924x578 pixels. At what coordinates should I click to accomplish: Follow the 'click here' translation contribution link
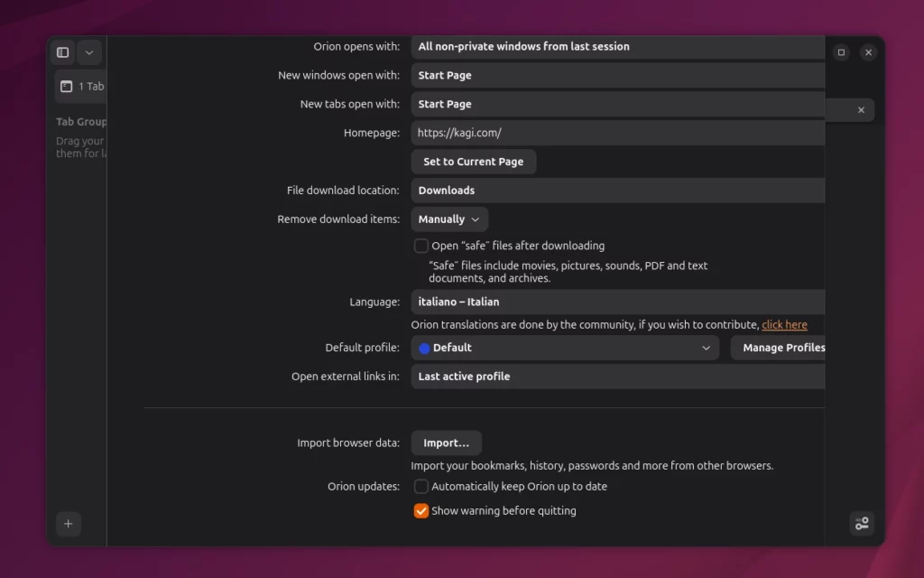(x=784, y=324)
